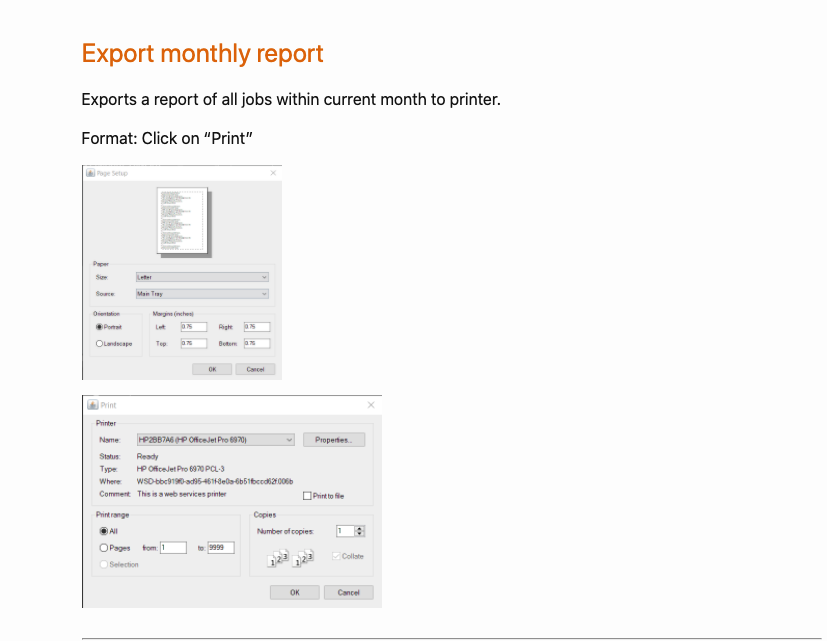The width and height of the screenshot is (827, 641).
Task: Select the Selection print range option
Action: coord(104,565)
